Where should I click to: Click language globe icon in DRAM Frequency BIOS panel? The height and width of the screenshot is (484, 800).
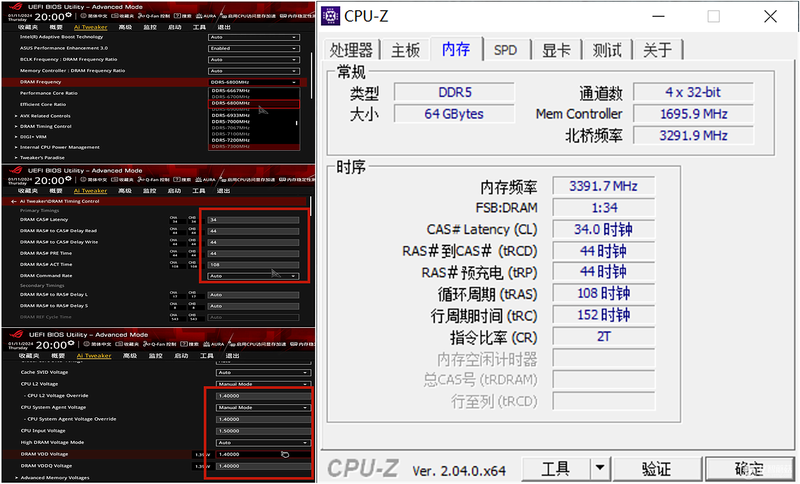pyautogui.click(x=83, y=16)
